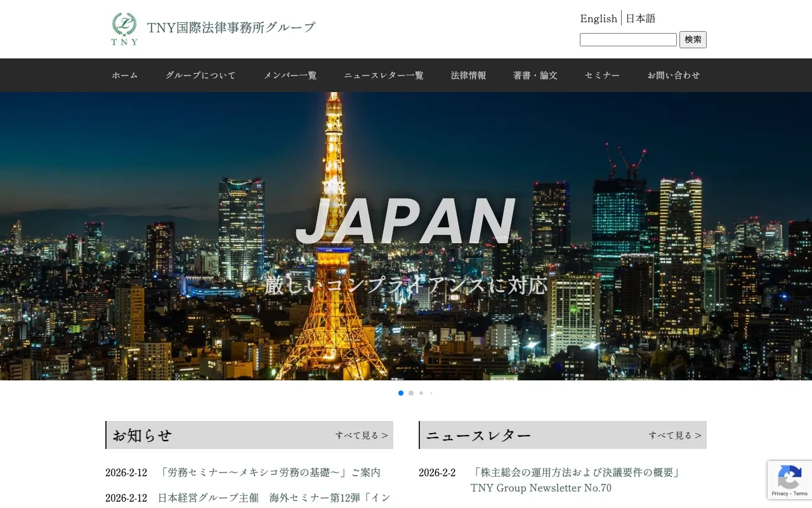This screenshot has height=508, width=812.
Task: Open the セミナー page
Action: (601, 75)
